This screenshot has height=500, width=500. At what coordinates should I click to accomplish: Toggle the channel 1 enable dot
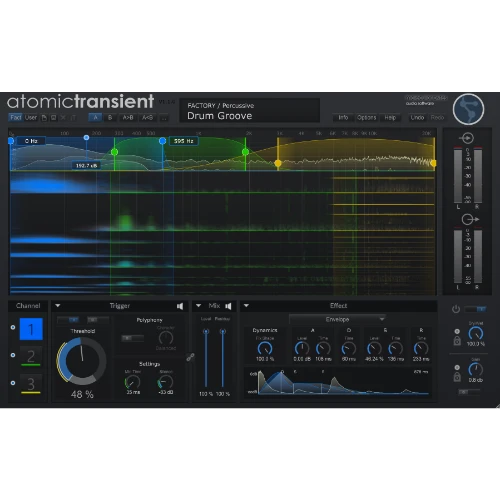[13, 327]
